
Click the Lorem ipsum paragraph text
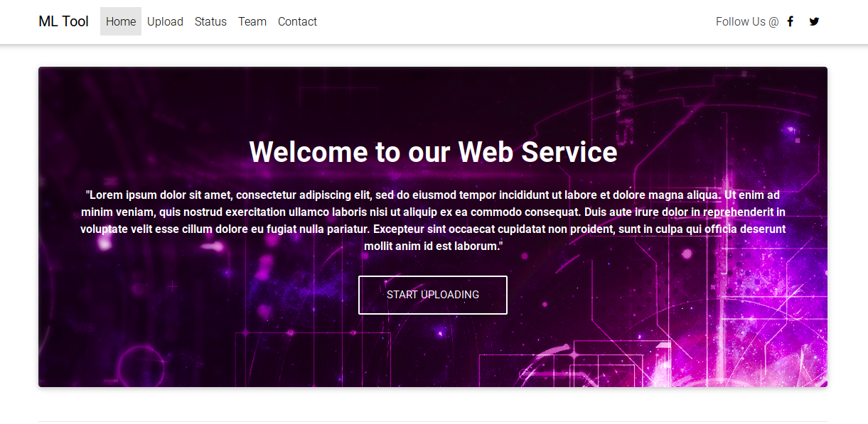[433, 220]
